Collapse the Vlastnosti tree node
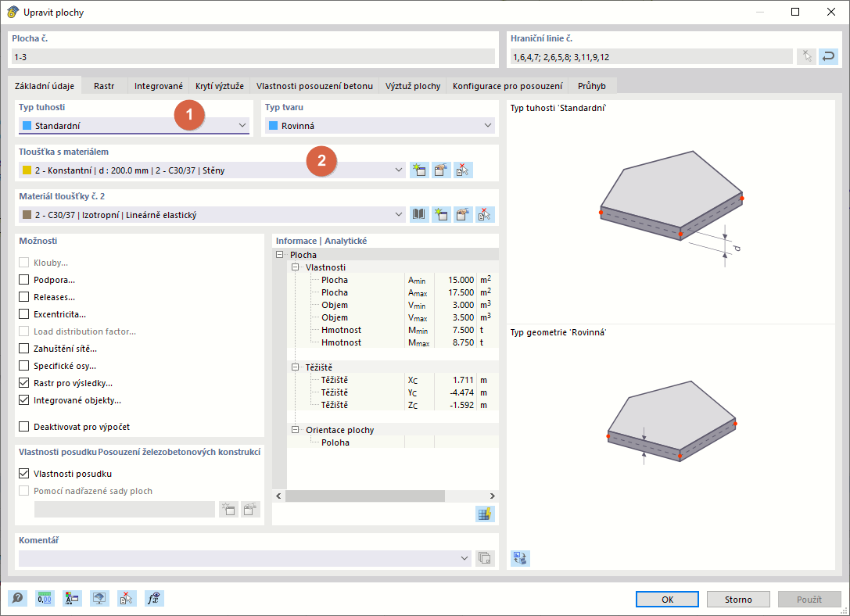The image size is (850, 616). [296, 267]
